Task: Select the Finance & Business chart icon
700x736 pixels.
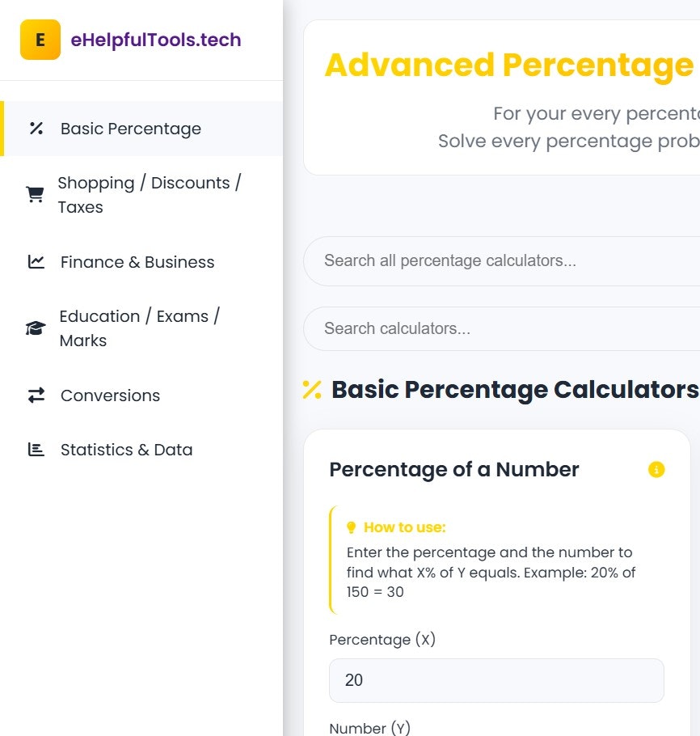Action: [35, 261]
